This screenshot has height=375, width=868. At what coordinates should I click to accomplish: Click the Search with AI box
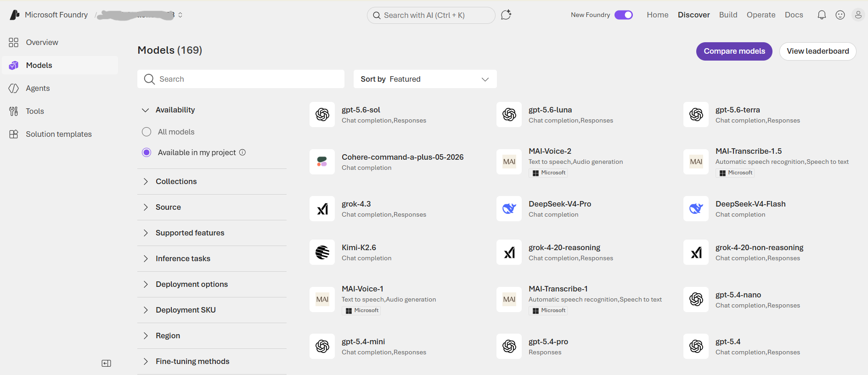click(x=431, y=15)
